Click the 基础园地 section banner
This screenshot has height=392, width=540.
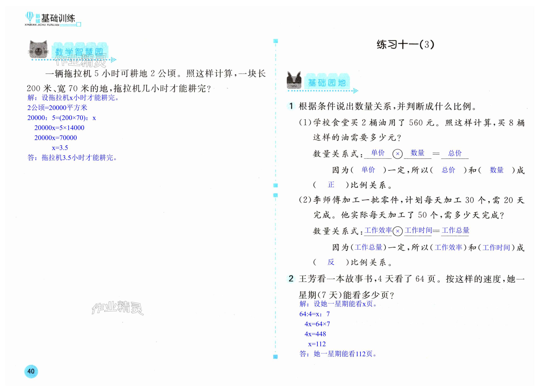327,83
